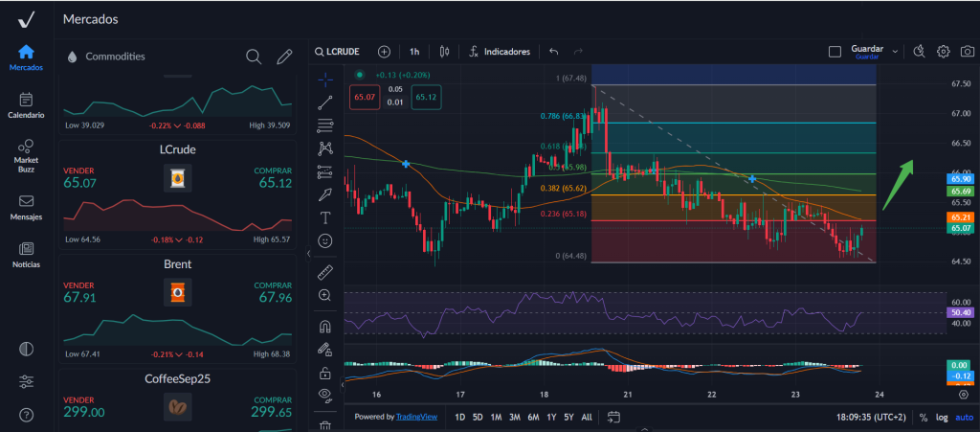Open the go to date calendar icon

coord(613,417)
